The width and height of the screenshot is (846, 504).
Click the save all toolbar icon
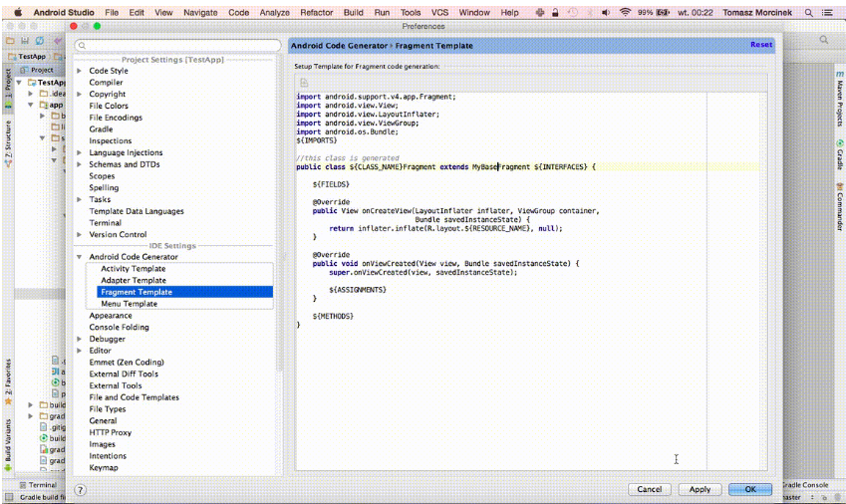(25, 41)
